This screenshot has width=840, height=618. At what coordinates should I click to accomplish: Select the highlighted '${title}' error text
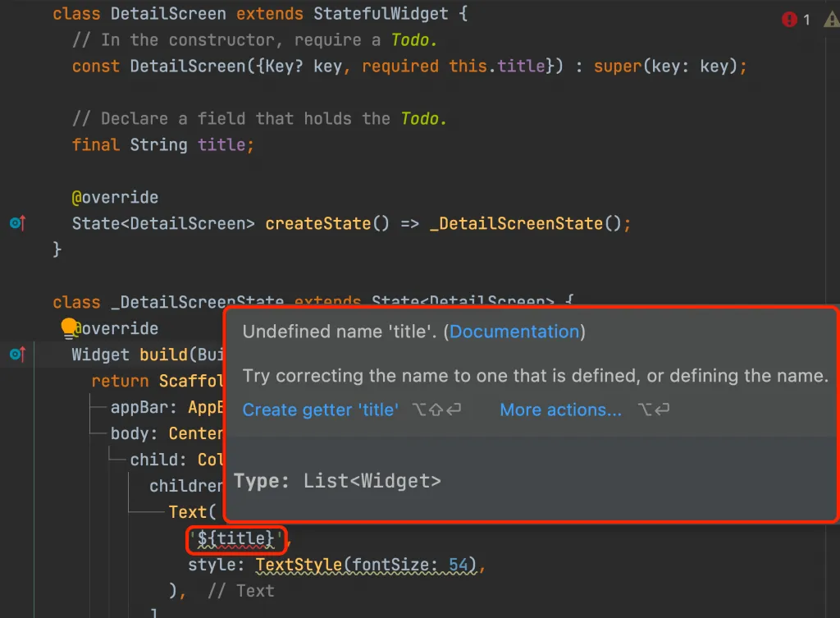point(235,539)
